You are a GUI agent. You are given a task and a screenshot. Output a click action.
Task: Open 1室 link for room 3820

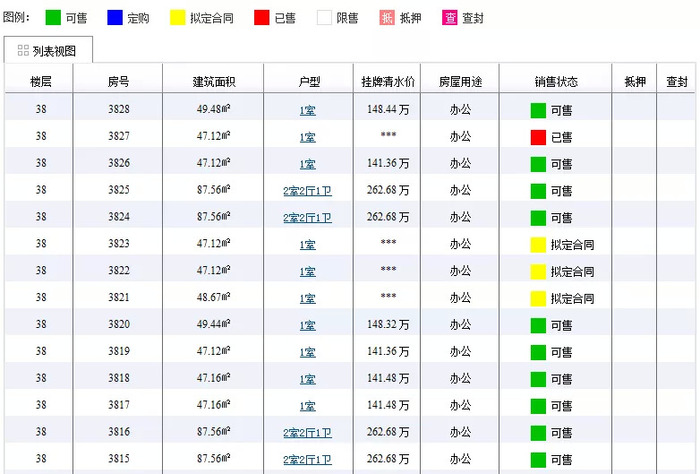[x=308, y=325]
